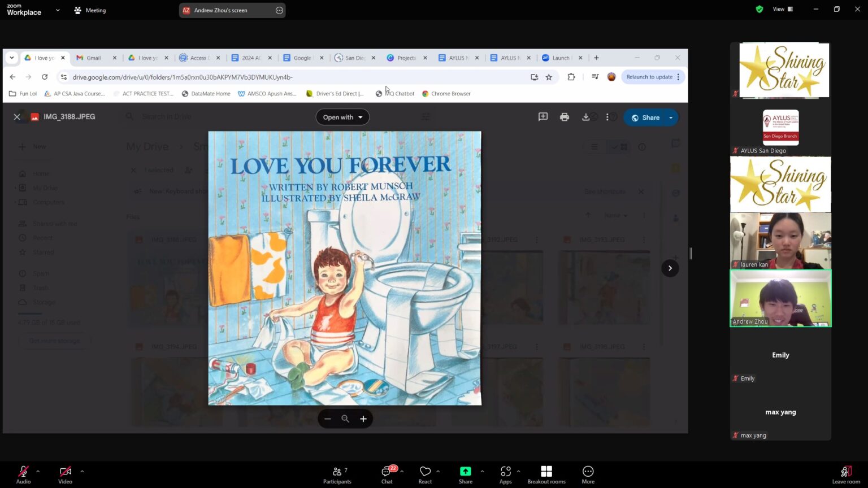Close the IMG_3188.JPEG preview
This screenshot has height=488, width=868.
[17, 117]
